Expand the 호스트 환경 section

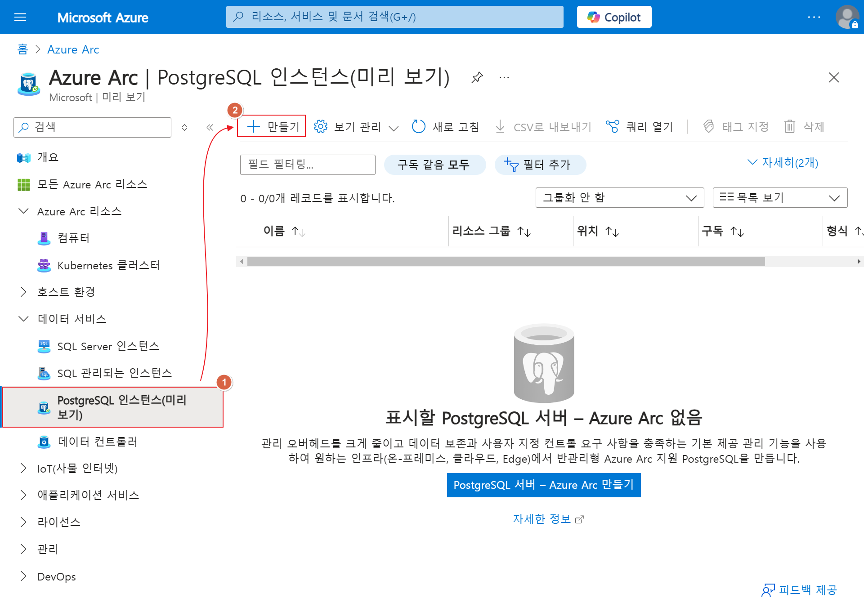pos(23,292)
